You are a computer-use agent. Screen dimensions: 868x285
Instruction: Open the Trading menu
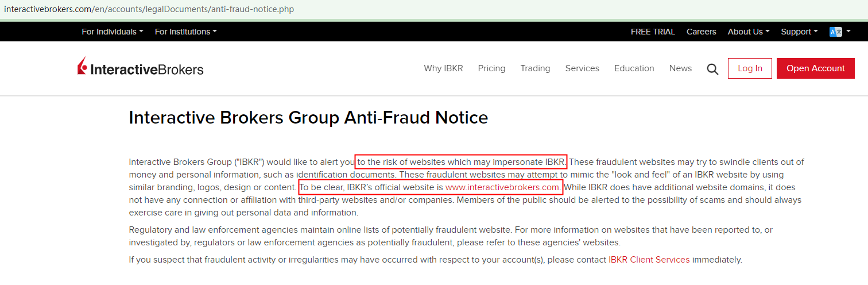535,68
